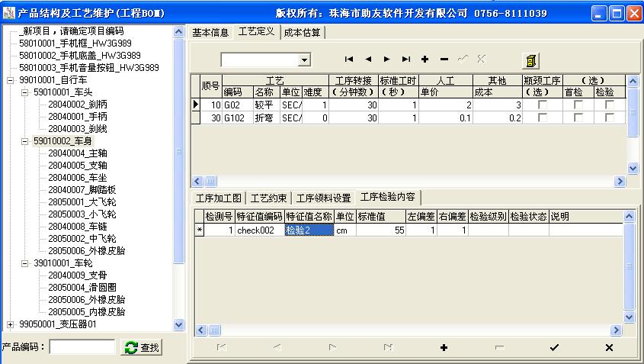Tick 检验 checkbox for row G02
This screenshot has width=644, height=364.
click(x=610, y=105)
